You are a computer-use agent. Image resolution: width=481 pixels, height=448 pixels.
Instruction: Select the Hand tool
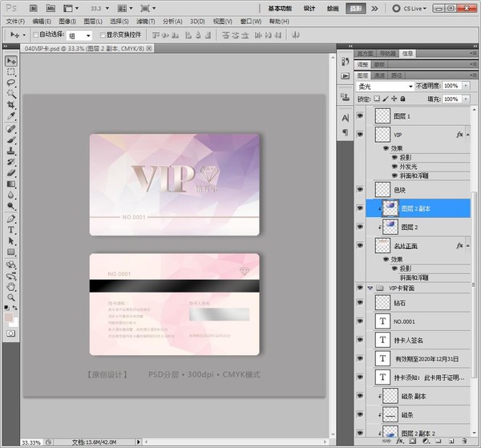coord(11,287)
